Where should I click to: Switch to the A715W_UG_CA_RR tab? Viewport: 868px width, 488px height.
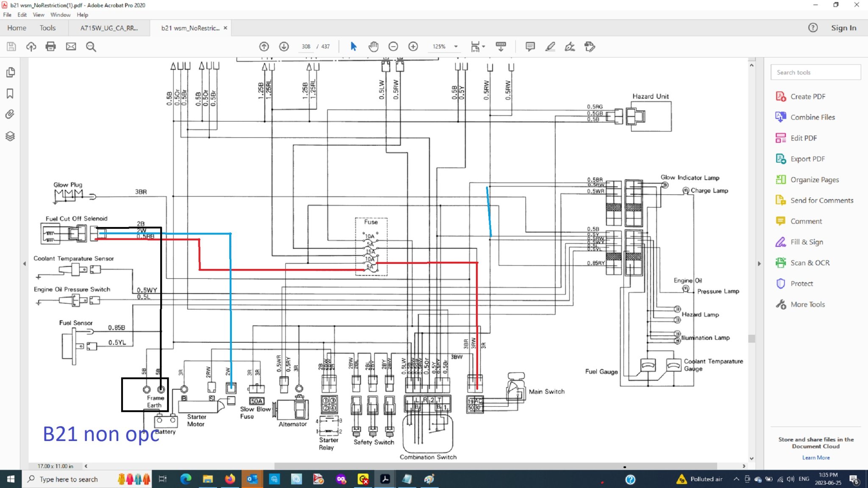click(x=109, y=28)
